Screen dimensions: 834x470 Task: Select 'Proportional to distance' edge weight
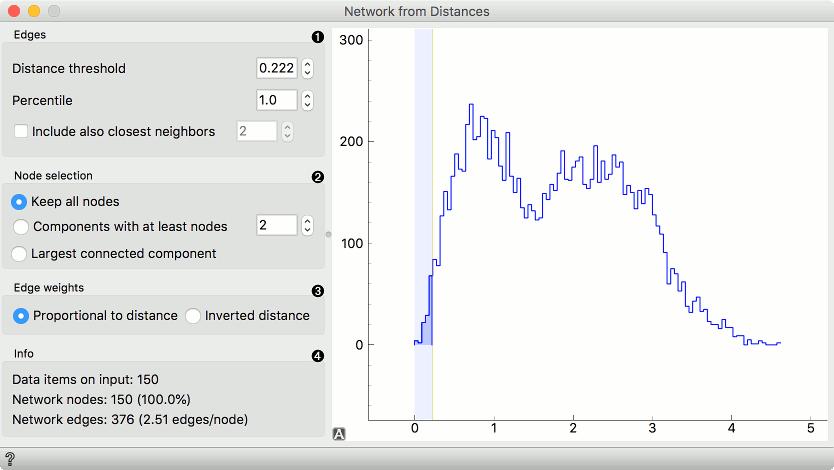coord(21,315)
